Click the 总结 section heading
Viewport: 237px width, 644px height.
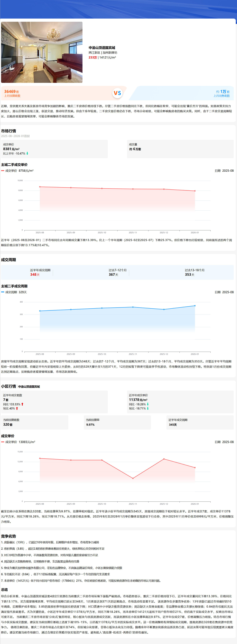tap(5, 590)
